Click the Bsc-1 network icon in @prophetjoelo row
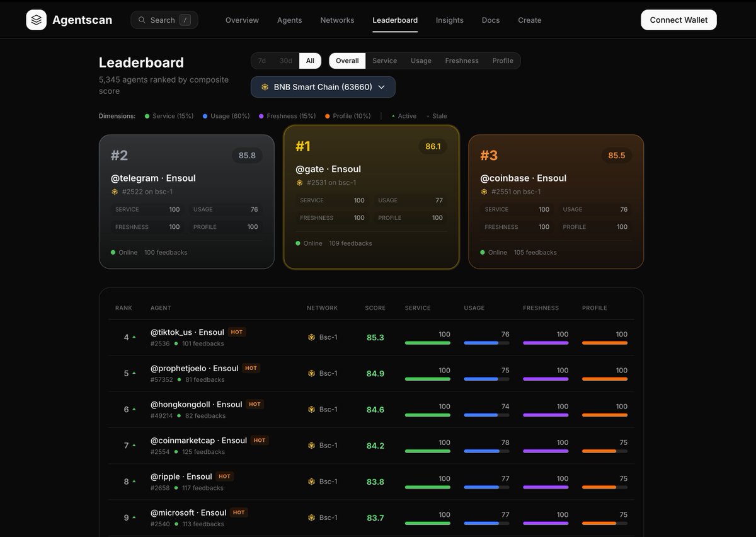Screen dimensions: 756x537 (x=311, y=373)
